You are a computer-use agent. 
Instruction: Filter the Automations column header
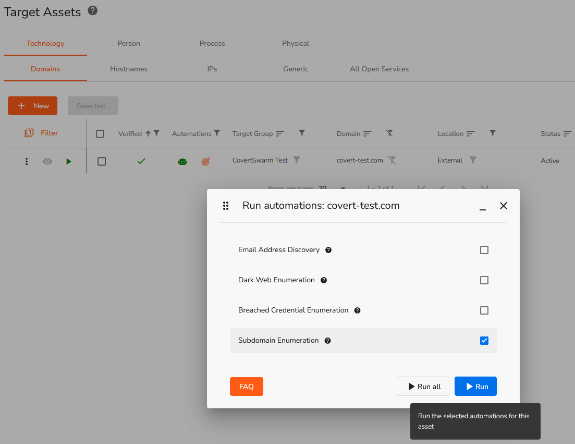(x=217, y=133)
